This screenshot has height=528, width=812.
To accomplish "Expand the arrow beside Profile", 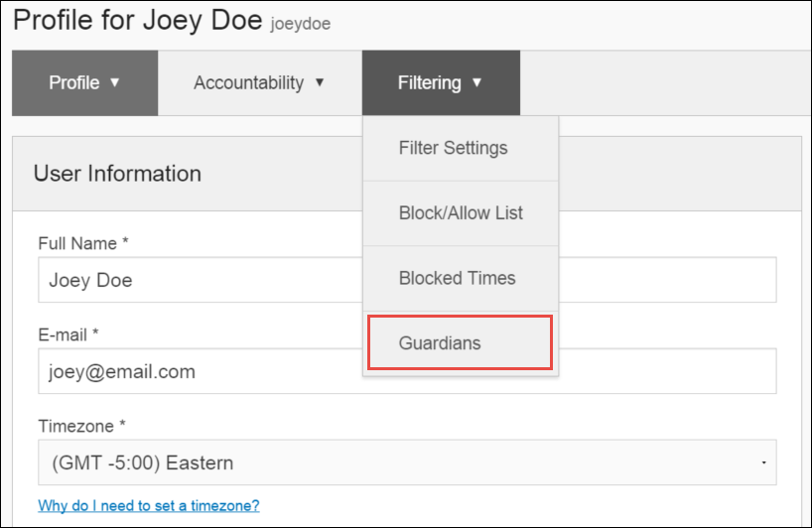I will pyautogui.click(x=115, y=82).
